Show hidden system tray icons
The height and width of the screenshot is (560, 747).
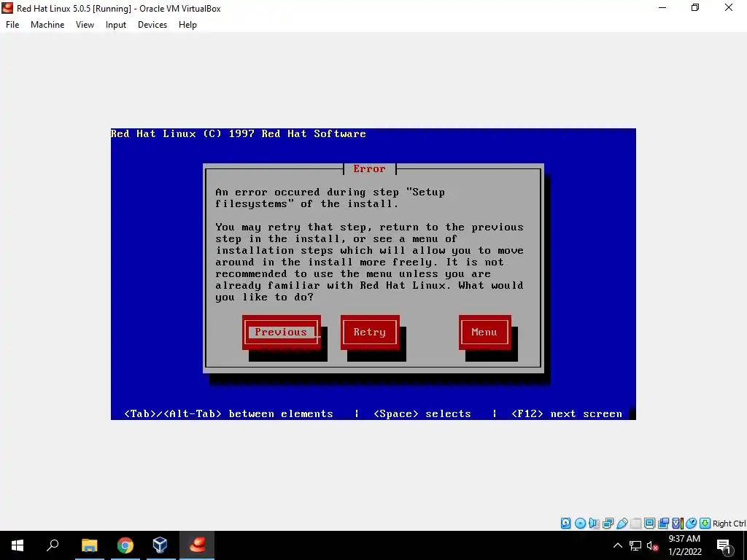click(617, 545)
